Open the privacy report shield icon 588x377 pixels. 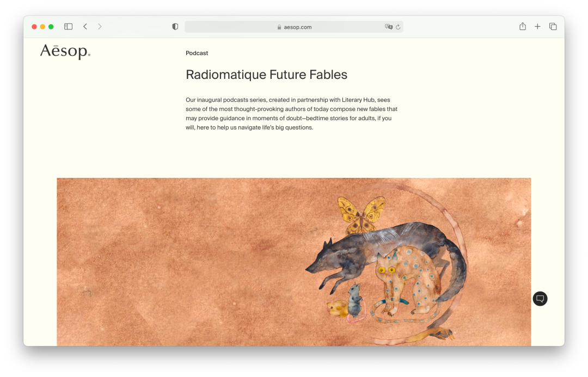coord(175,27)
